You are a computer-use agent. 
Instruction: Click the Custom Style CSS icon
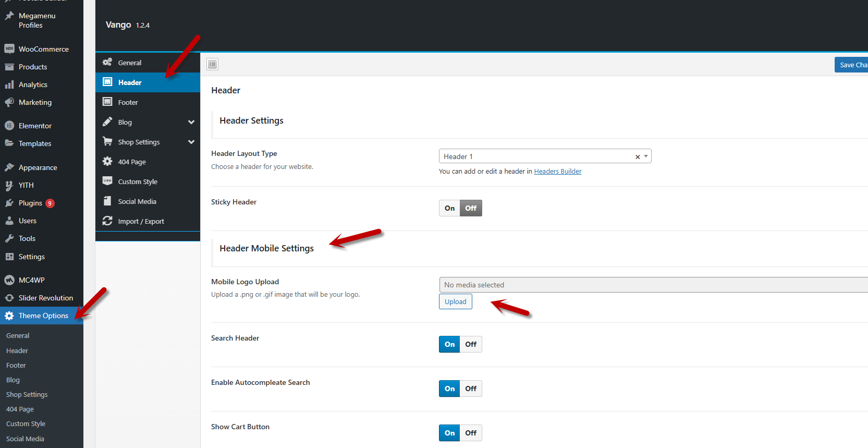[107, 181]
